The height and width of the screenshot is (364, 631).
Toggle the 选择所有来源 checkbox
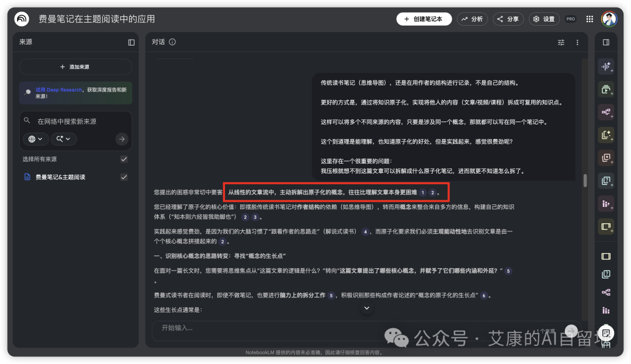coord(124,160)
